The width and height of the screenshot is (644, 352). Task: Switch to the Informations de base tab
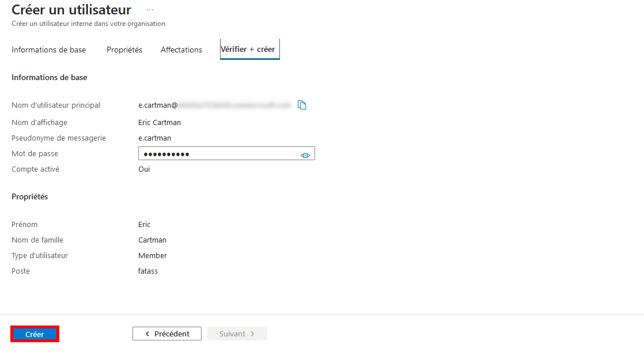pos(49,50)
